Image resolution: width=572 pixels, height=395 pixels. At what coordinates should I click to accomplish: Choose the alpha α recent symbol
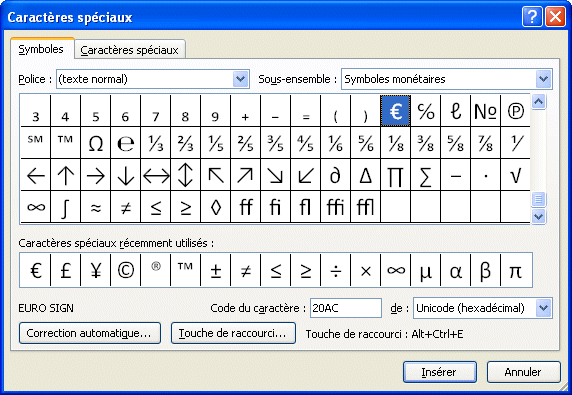coord(455,270)
